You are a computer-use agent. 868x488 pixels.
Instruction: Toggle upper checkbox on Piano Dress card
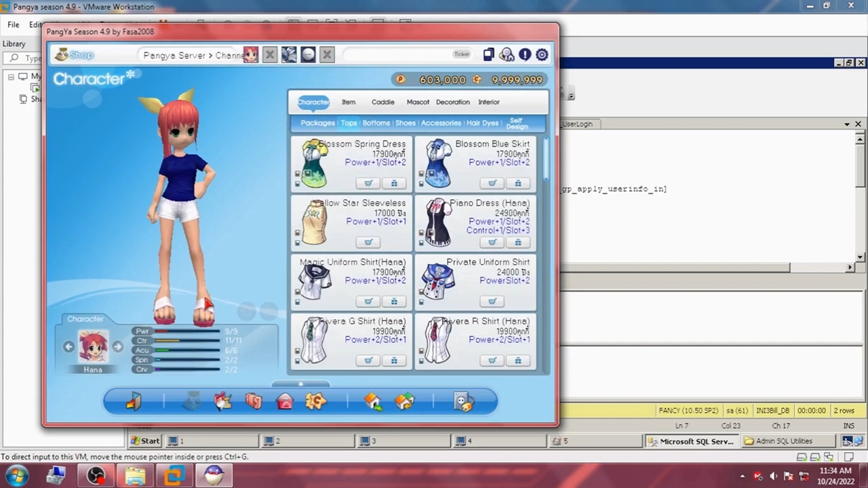[x=421, y=233]
